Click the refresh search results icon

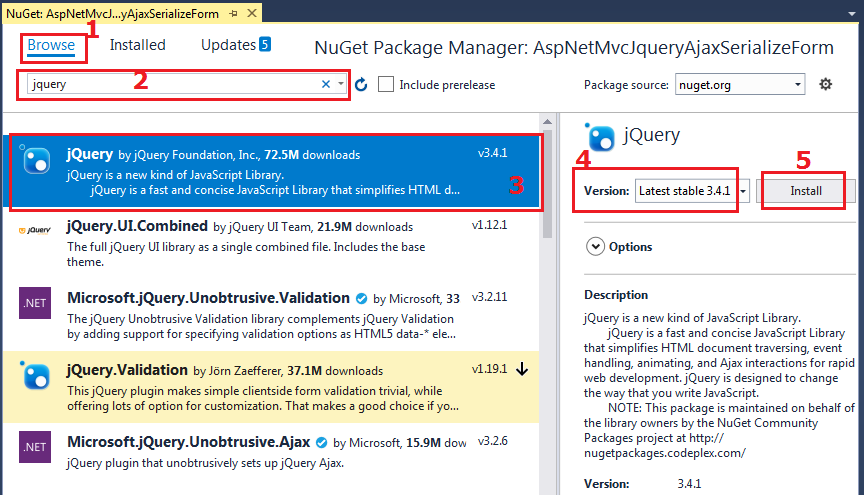(361, 85)
